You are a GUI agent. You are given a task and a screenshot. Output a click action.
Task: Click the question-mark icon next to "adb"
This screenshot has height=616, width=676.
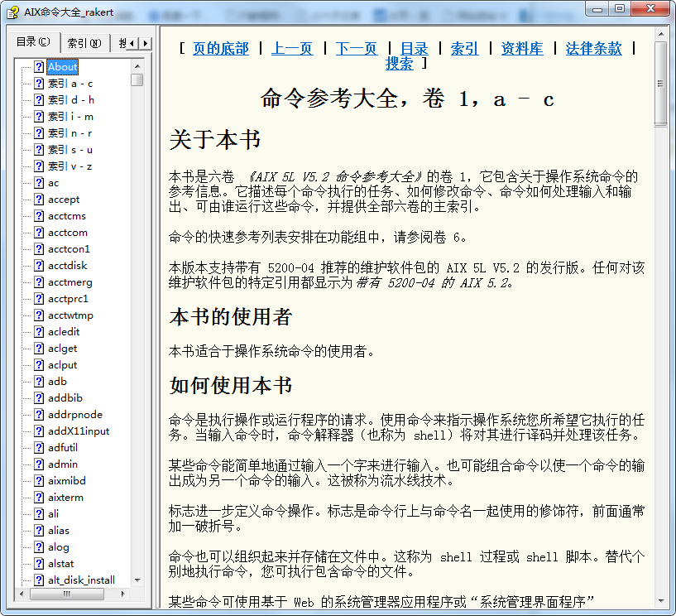(x=40, y=381)
